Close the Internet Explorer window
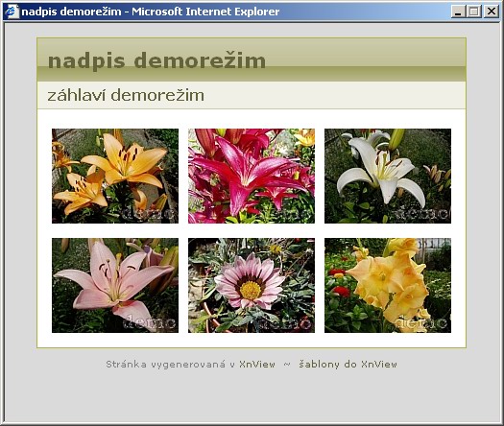 (x=492, y=12)
